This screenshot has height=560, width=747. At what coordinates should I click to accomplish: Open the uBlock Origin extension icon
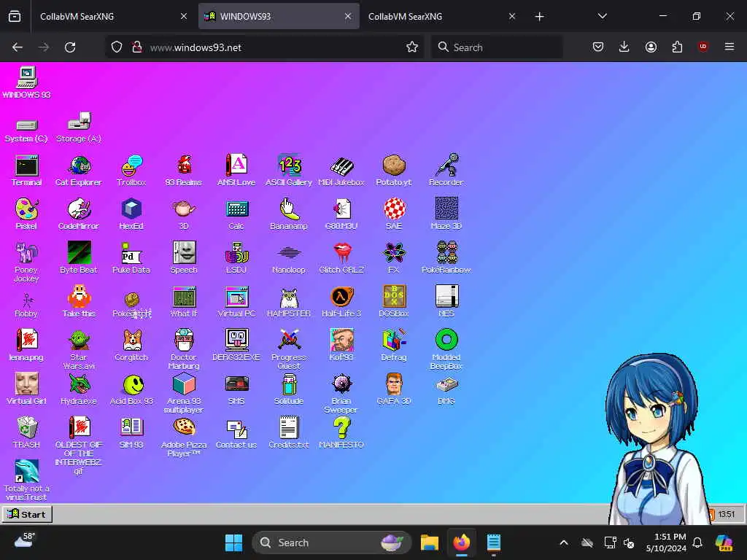click(703, 47)
